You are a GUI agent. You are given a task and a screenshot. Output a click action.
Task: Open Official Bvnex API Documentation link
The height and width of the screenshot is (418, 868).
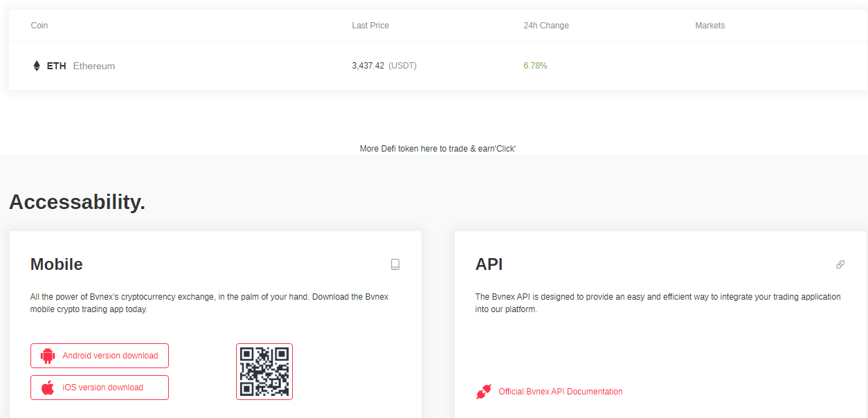(560, 392)
